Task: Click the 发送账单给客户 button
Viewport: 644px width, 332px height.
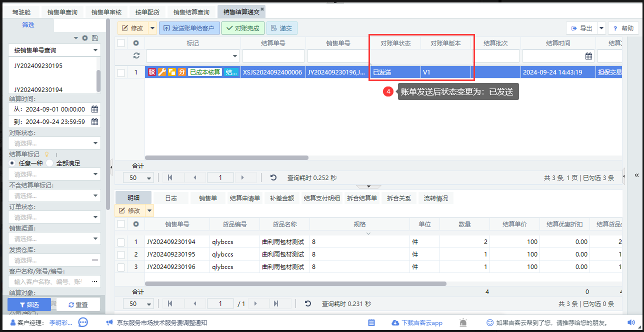Action: pos(189,28)
